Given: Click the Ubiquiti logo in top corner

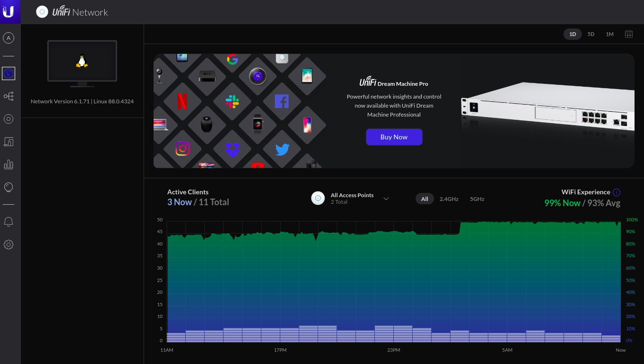Looking at the screenshot, I should [9, 12].
